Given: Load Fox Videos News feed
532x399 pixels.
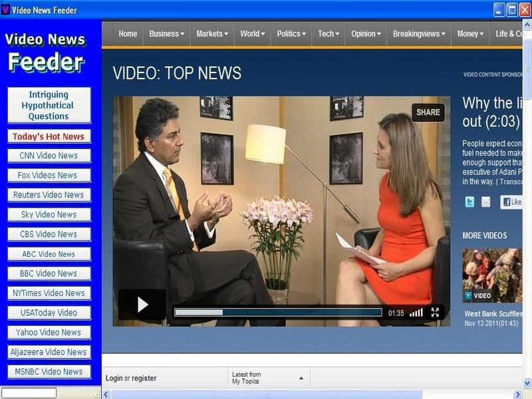Looking at the screenshot, I should point(49,176).
